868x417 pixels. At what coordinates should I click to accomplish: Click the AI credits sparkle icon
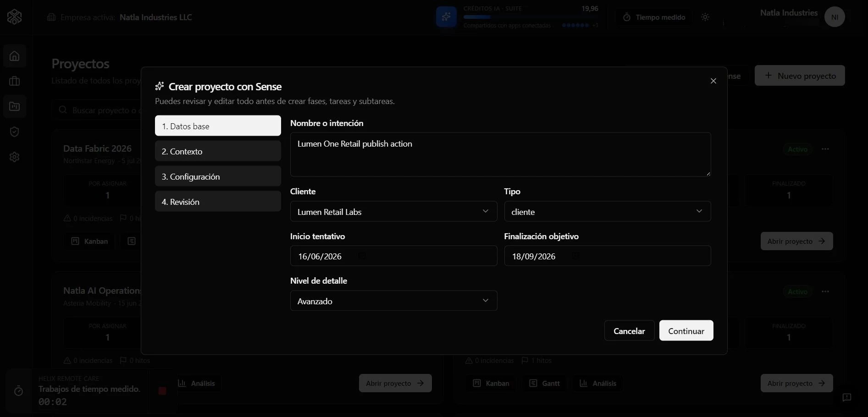tap(446, 17)
